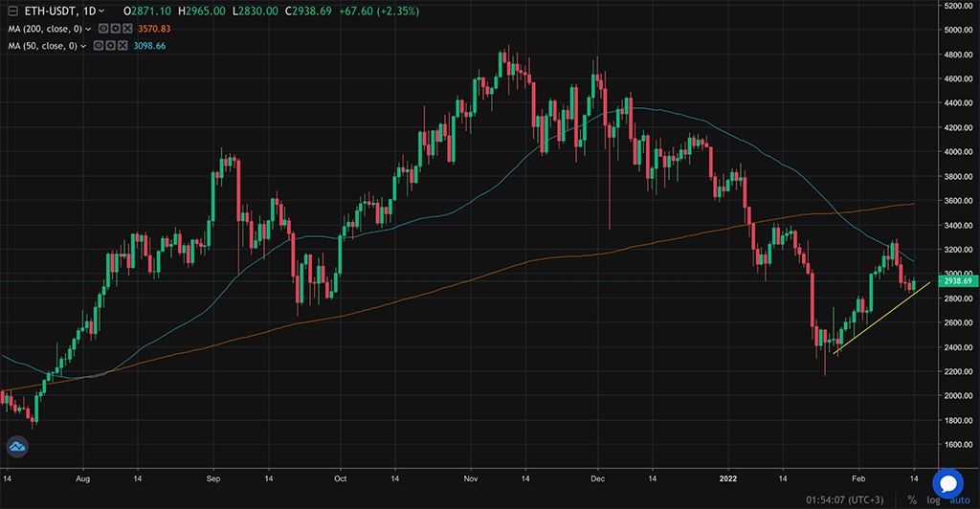Open settings gear for MA 50 indicator
980x509 pixels.
click(x=111, y=46)
